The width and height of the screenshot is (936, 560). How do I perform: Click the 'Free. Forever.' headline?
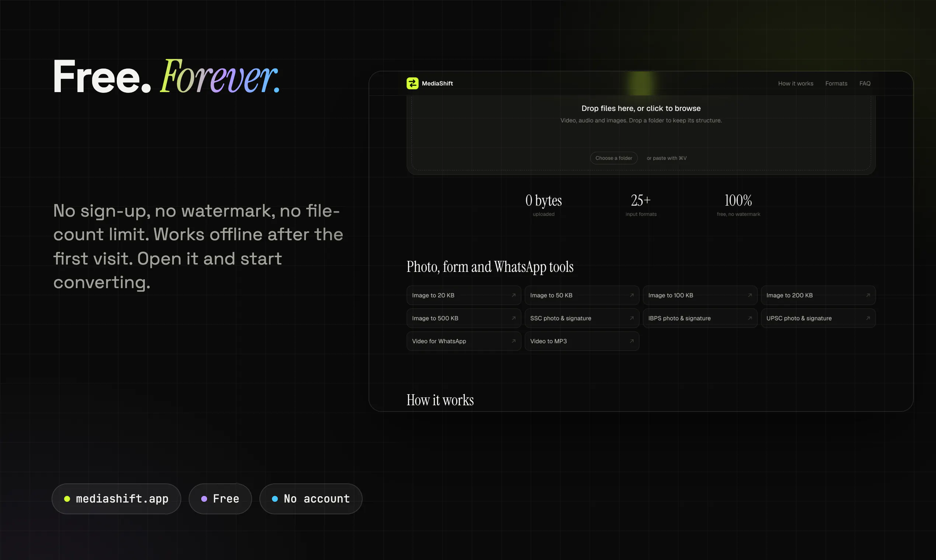pos(166,77)
